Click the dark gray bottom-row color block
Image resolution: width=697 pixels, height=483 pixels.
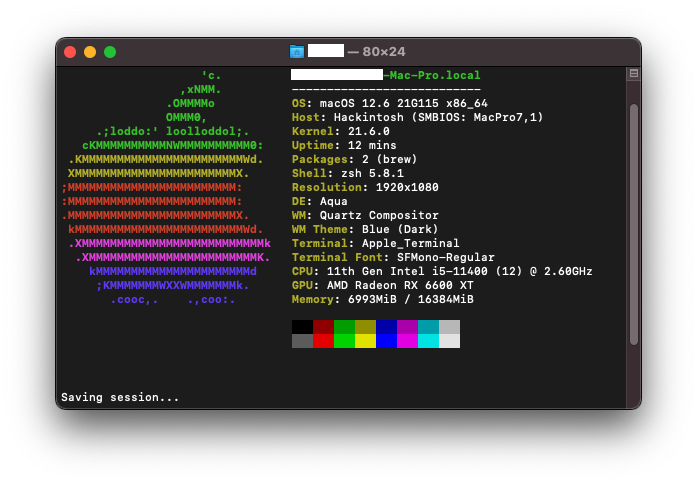302,341
